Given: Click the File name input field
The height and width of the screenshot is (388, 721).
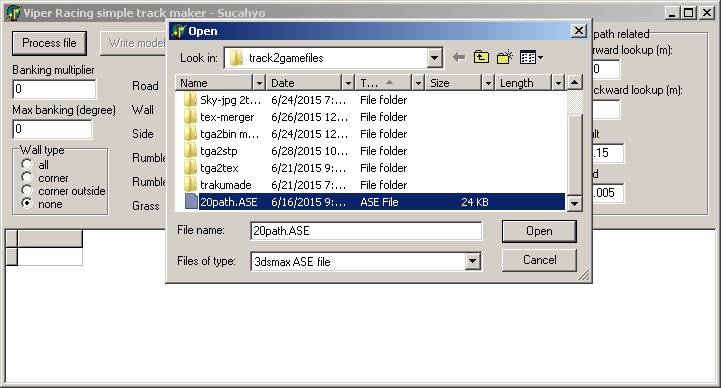Looking at the screenshot, I should (366, 231).
